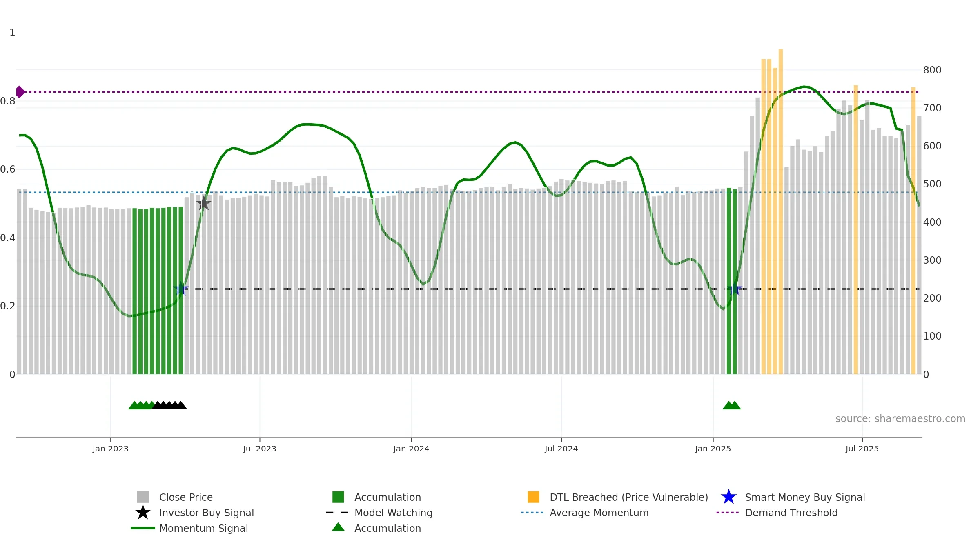Click the purple Demand Threshold diamond marker

(20, 92)
